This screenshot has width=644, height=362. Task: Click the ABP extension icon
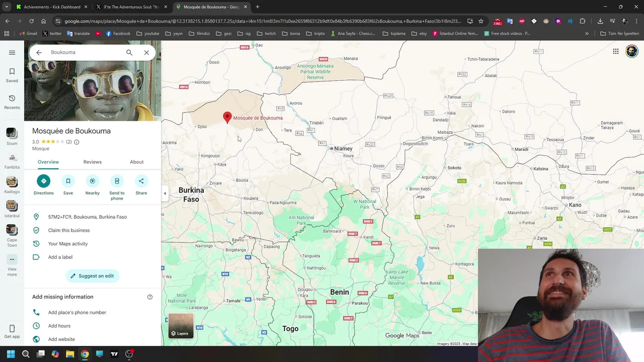click(522, 21)
